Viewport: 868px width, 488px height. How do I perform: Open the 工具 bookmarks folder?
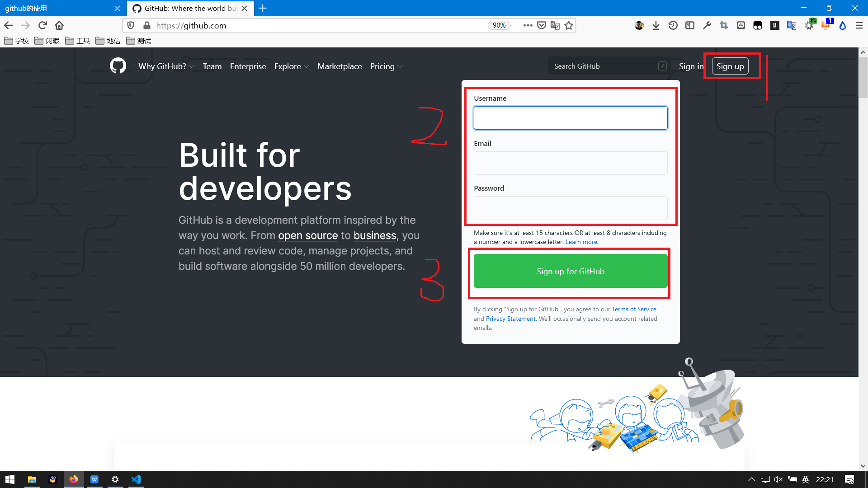(77, 41)
